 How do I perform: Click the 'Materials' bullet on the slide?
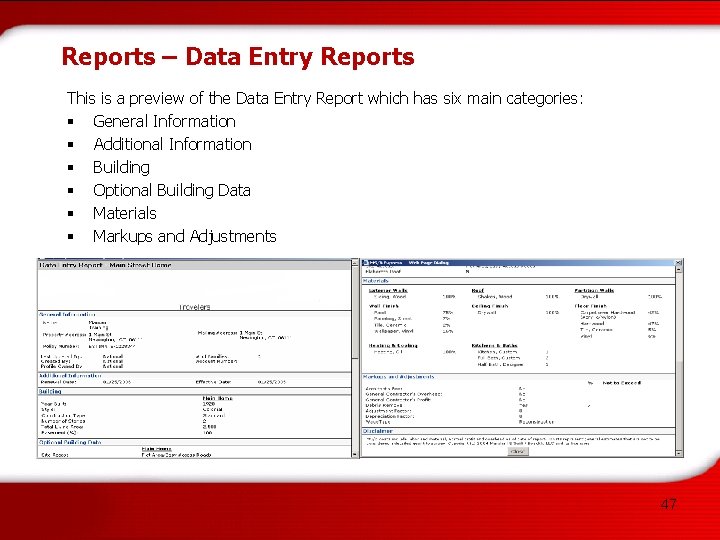pyautogui.click(x=124, y=213)
